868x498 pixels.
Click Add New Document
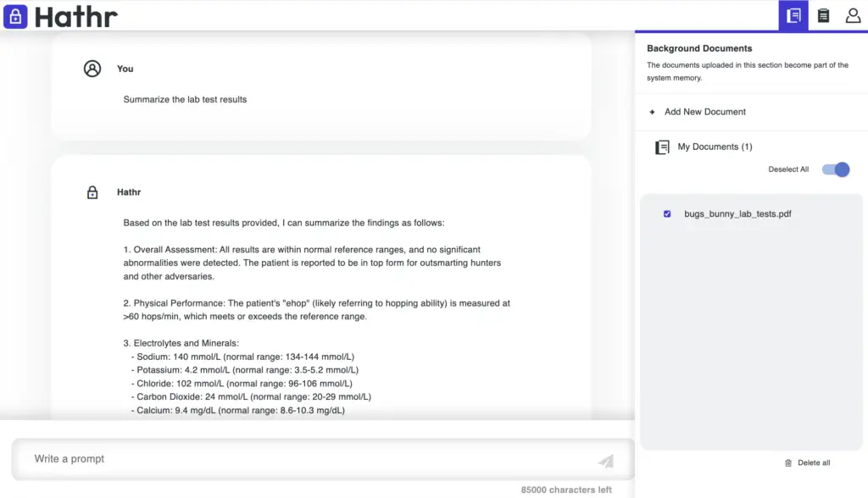pyautogui.click(x=704, y=112)
